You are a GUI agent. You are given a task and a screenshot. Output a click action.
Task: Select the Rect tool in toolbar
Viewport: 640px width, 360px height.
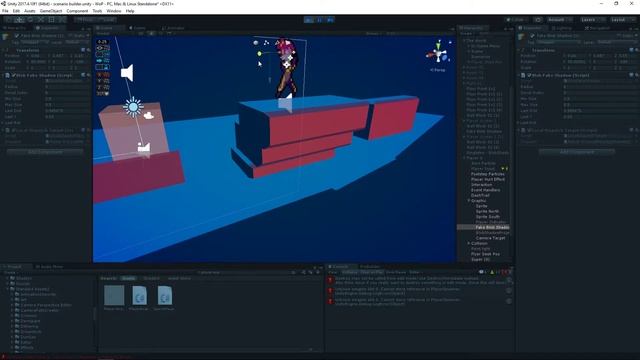(51, 20)
